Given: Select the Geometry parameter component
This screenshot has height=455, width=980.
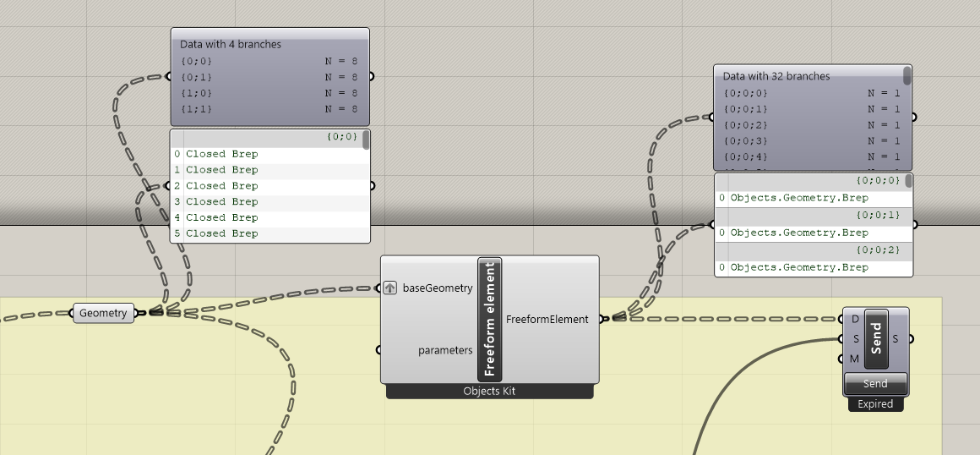Looking at the screenshot, I should pos(103,313).
